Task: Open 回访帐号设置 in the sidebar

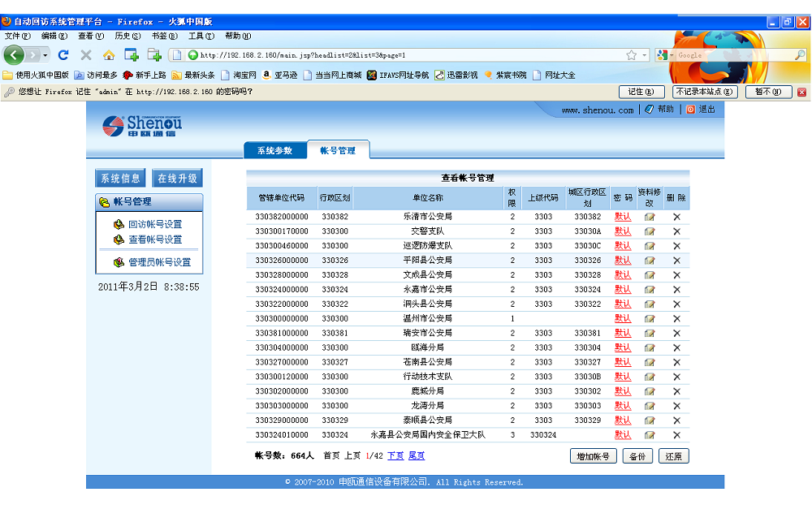Action: pos(155,224)
